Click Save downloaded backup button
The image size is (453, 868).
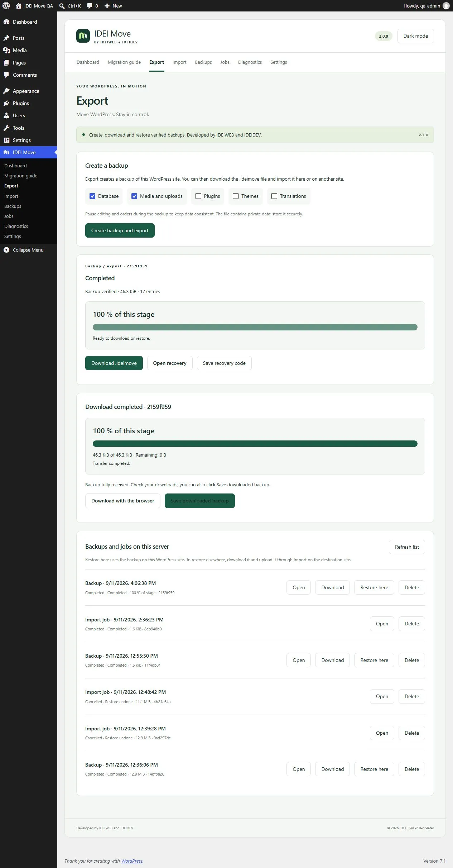tap(200, 501)
